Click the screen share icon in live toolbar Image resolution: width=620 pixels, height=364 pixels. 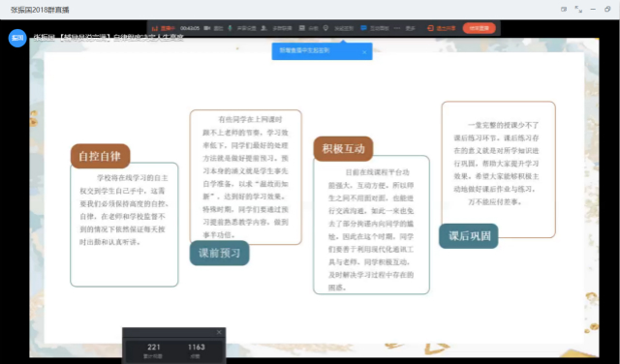pos(301,28)
